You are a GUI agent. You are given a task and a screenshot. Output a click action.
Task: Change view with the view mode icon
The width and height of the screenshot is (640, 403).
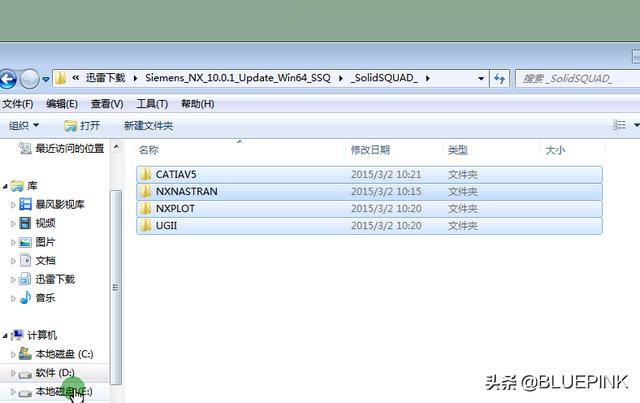pyautogui.click(x=619, y=125)
